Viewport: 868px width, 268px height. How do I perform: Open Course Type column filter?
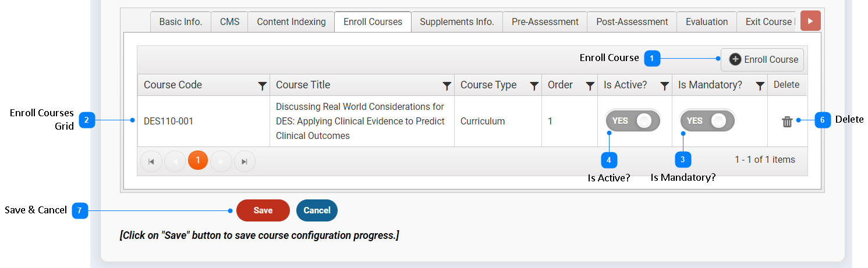pyautogui.click(x=534, y=86)
